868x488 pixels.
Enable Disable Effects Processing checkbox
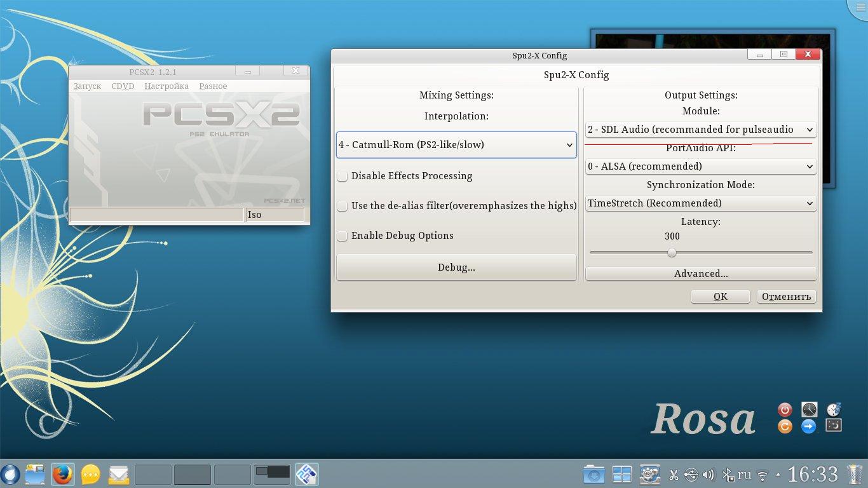(x=342, y=176)
